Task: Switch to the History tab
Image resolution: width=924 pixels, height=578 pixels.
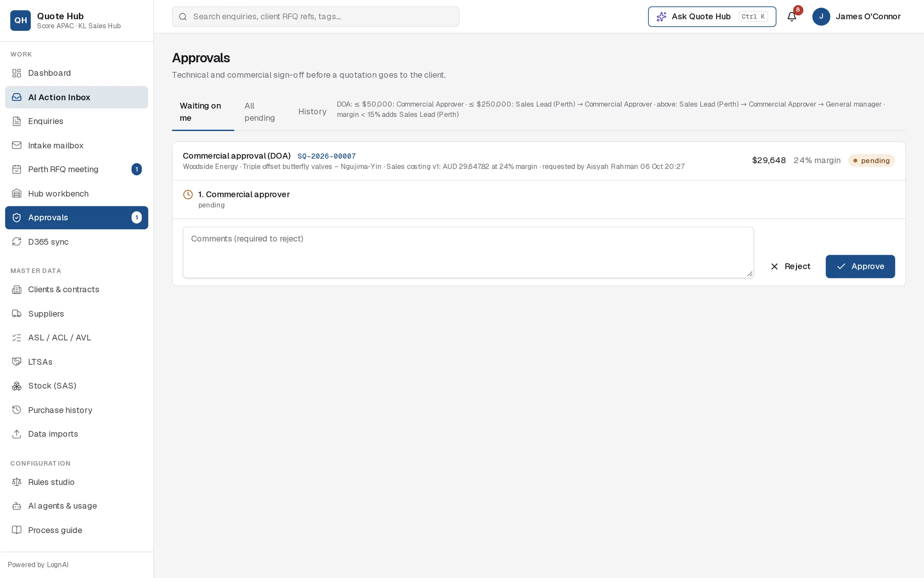Action: click(312, 112)
